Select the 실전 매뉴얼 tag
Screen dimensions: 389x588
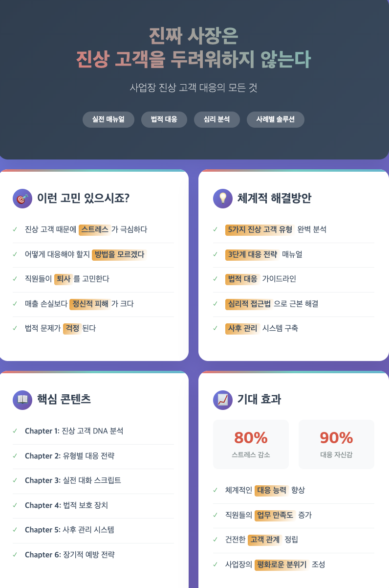[x=108, y=119]
